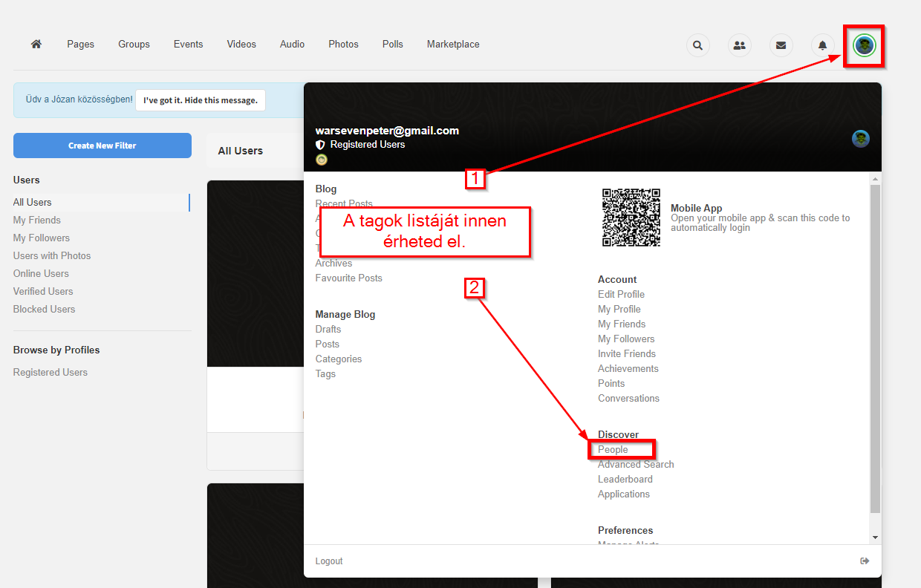This screenshot has height=588, width=921.
Task: Click the small avatar in dropdown header
Action: [860, 139]
